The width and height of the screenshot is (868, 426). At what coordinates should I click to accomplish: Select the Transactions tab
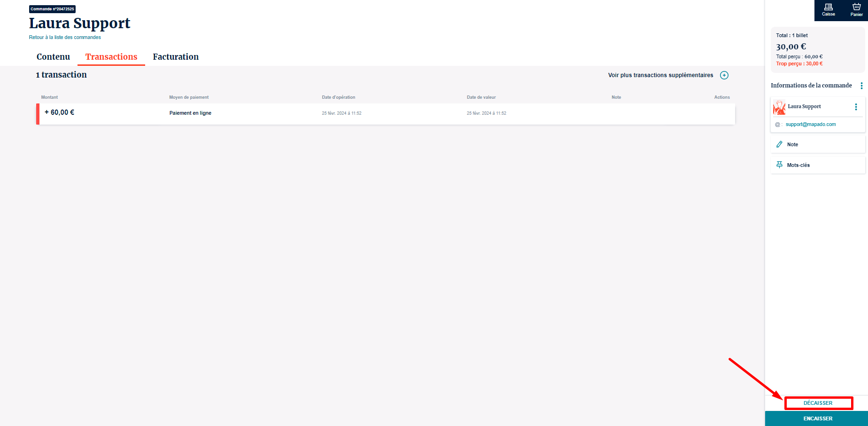click(111, 57)
